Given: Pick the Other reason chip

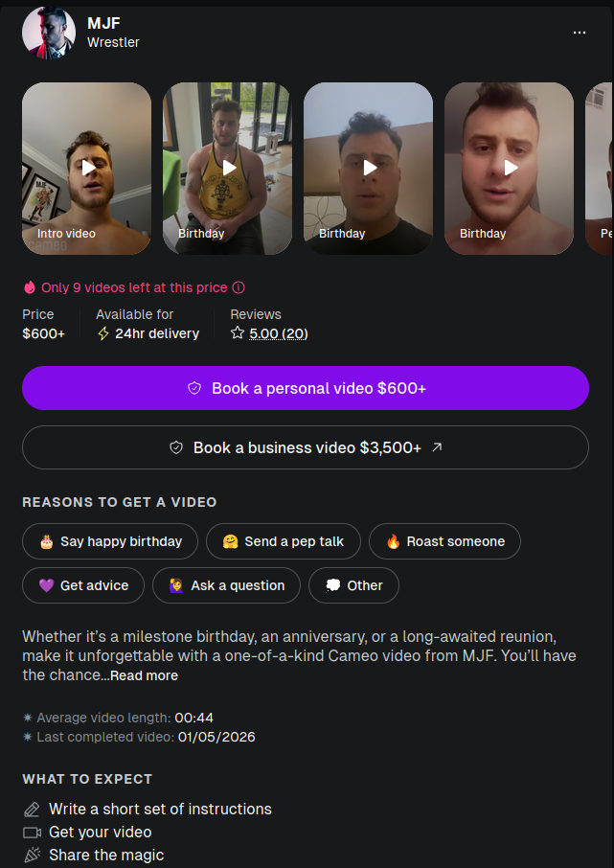Looking at the screenshot, I should tap(353, 585).
